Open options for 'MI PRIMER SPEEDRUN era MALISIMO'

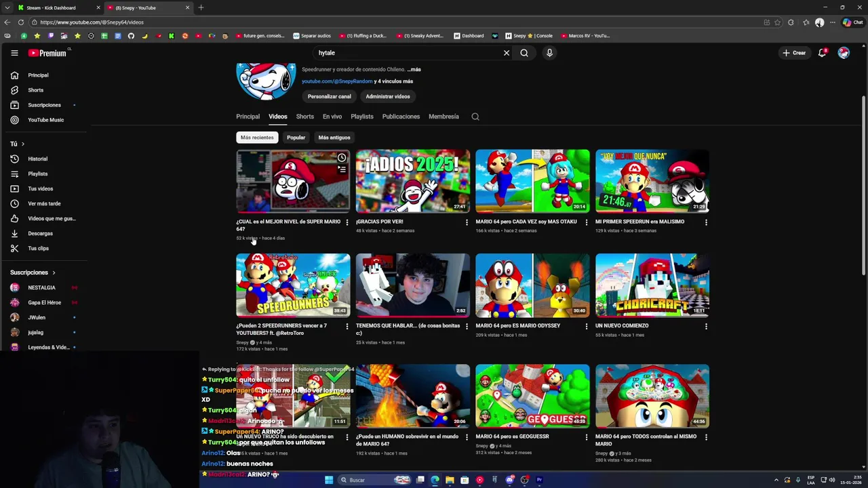point(706,222)
